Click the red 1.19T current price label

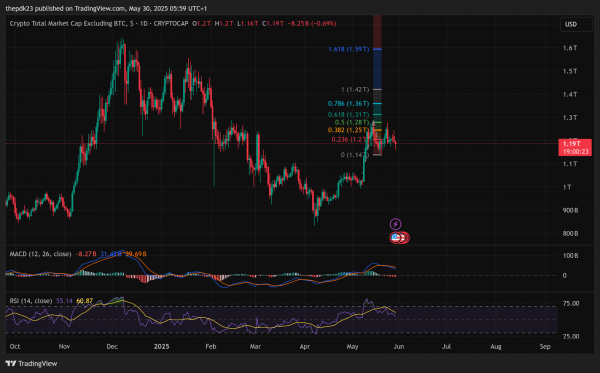pos(575,147)
